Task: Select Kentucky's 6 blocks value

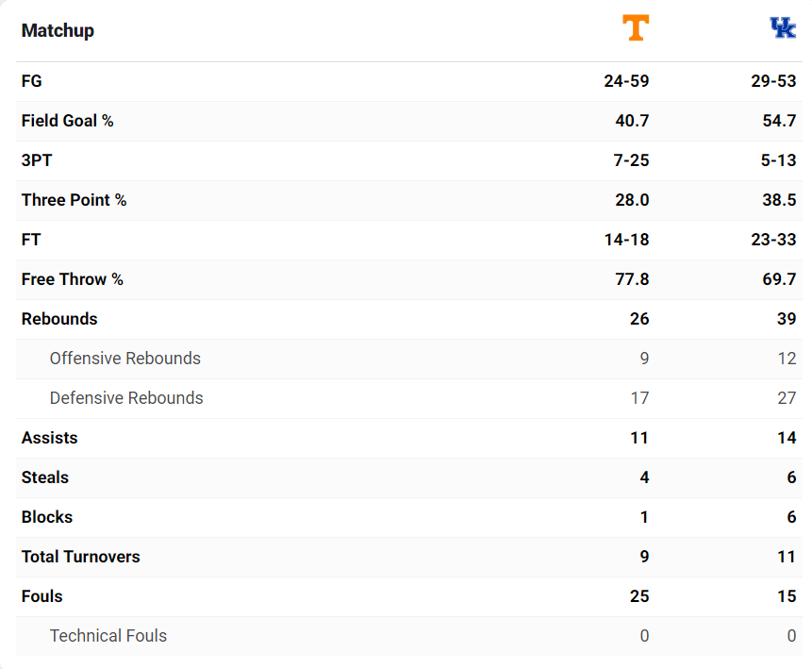Action: coord(791,517)
